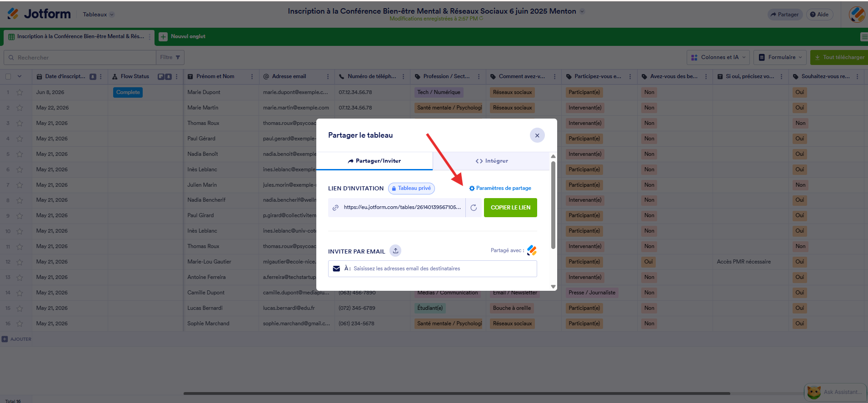Click the COPIER LE LIEN button
Viewport: 868px width, 403px height.
point(510,208)
